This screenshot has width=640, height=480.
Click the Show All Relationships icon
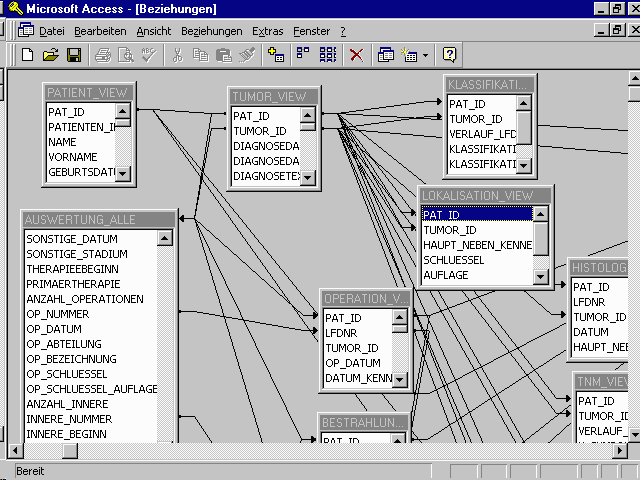(x=327, y=55)
